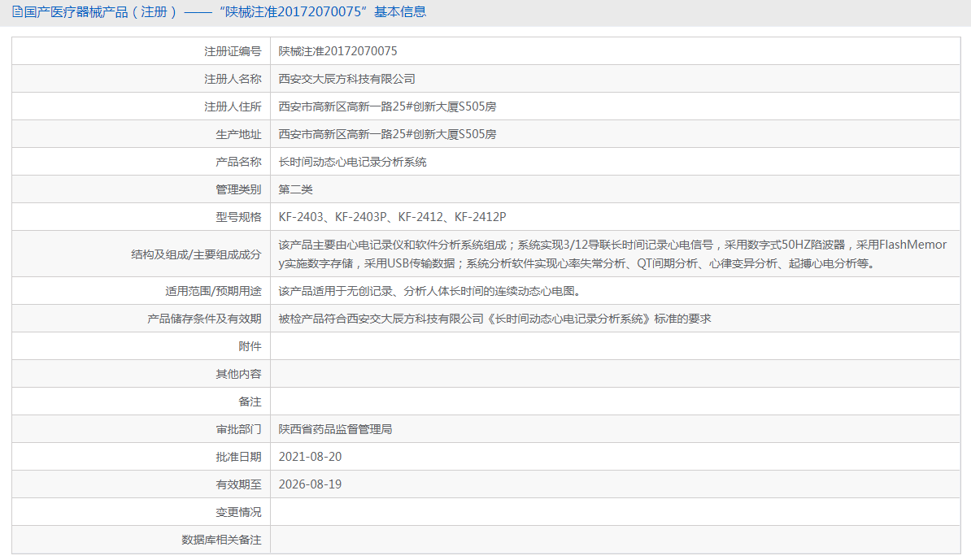The height and width of the screenshot is (560, 971).
Task: Click the 备注 row label
Action: pos(252,401)
